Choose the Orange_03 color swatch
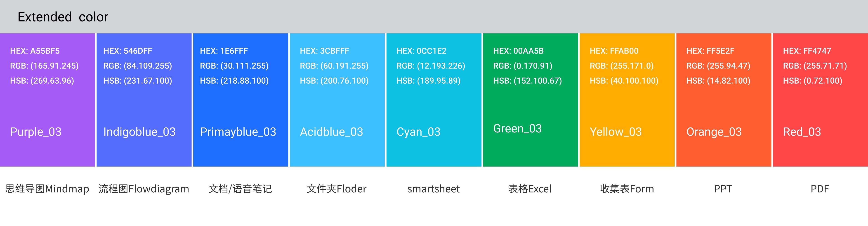 724,100
